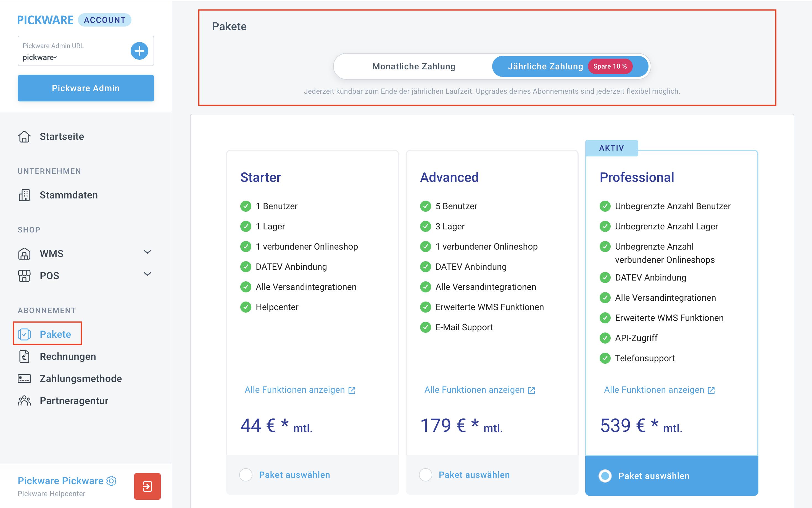Click the plus icon next to Pickware Admin URL
The width and height of the screenshot is (812, 508).
pos(140,51)
